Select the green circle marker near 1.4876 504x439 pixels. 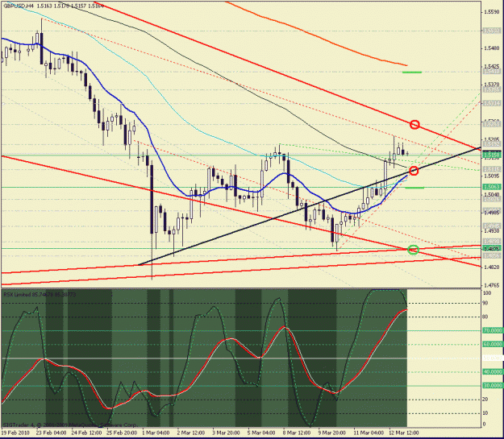coord(413,250)
